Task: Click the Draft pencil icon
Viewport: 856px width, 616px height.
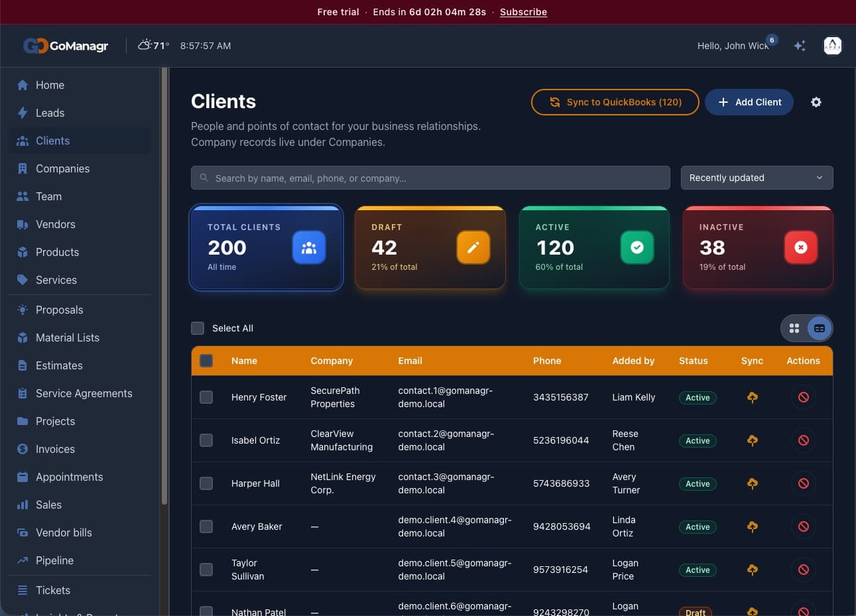Action: [473, 247]
